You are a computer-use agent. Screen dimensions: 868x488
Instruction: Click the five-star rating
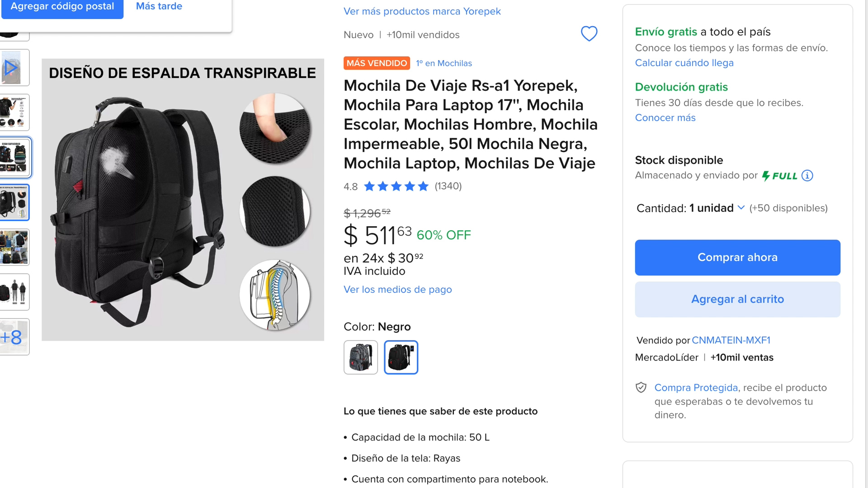tap(396, 186)
